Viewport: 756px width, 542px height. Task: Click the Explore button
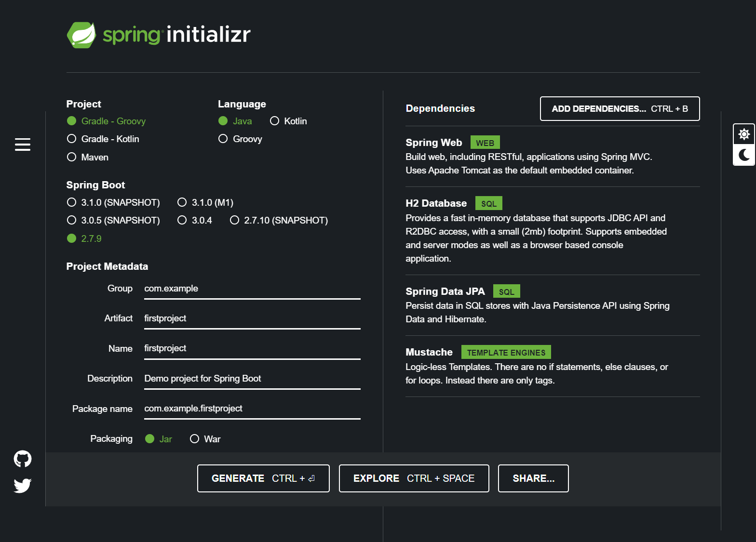point(414,478)
